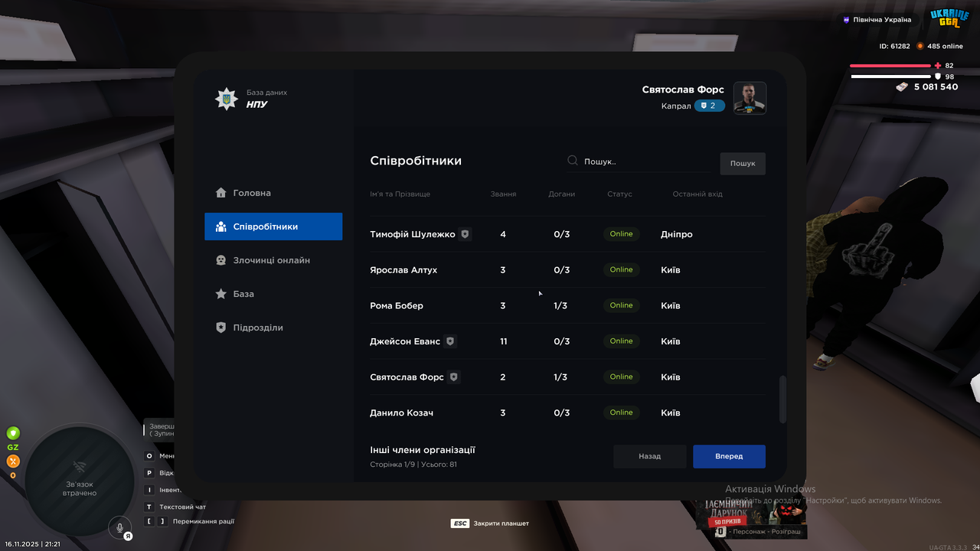This screenshot has height=551, width=980.
Task: Open Святослав Форс profile avatar
Action: 750,98
